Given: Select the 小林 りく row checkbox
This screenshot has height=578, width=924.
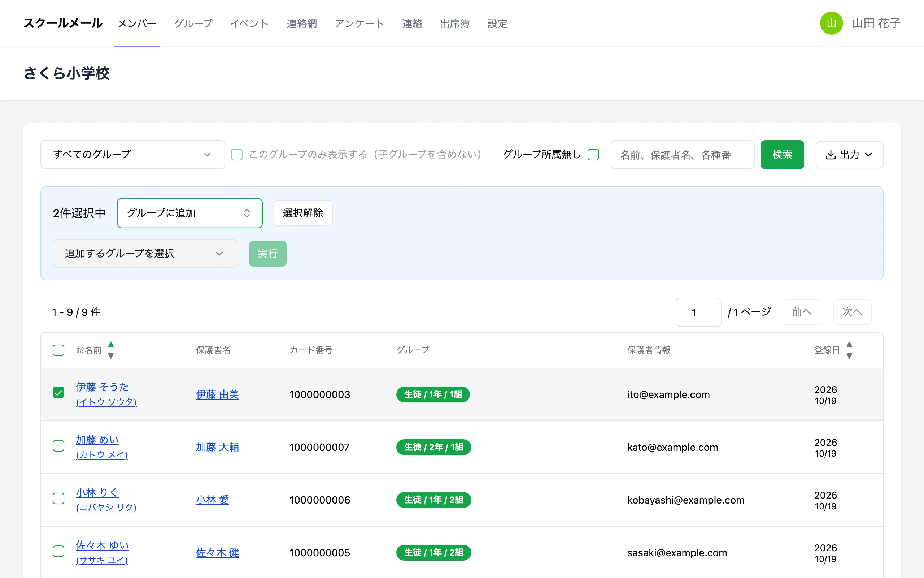Looking at the screenshot, I should (x=58, y=499).
